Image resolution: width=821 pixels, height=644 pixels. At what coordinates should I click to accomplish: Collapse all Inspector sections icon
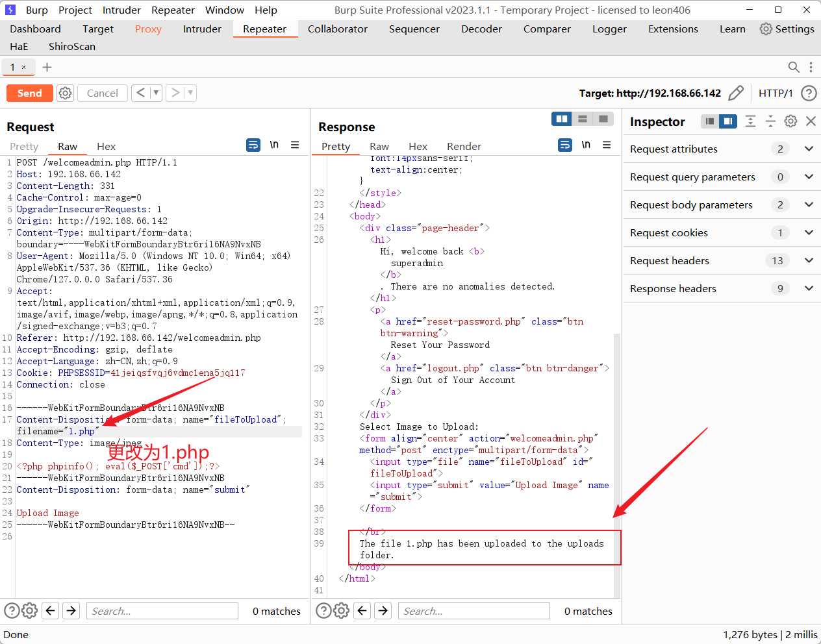pos(770,121)
